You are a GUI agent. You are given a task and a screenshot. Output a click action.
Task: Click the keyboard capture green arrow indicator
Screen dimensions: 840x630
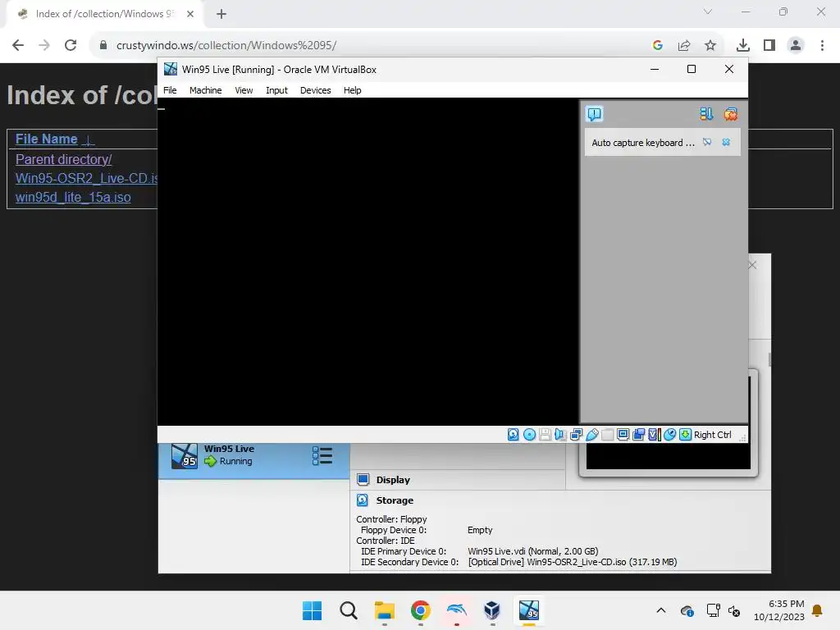(685, 435)
